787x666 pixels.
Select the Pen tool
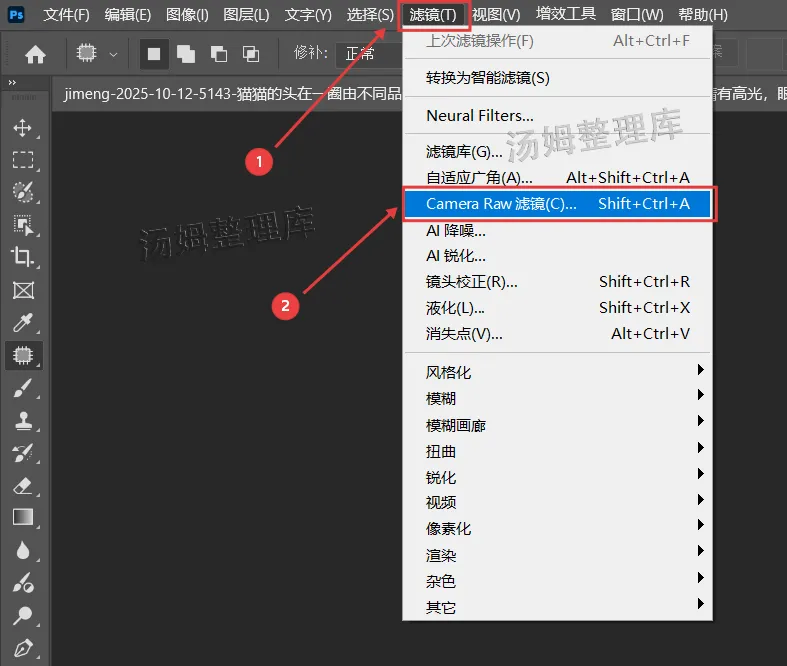(x=23, y=648)
